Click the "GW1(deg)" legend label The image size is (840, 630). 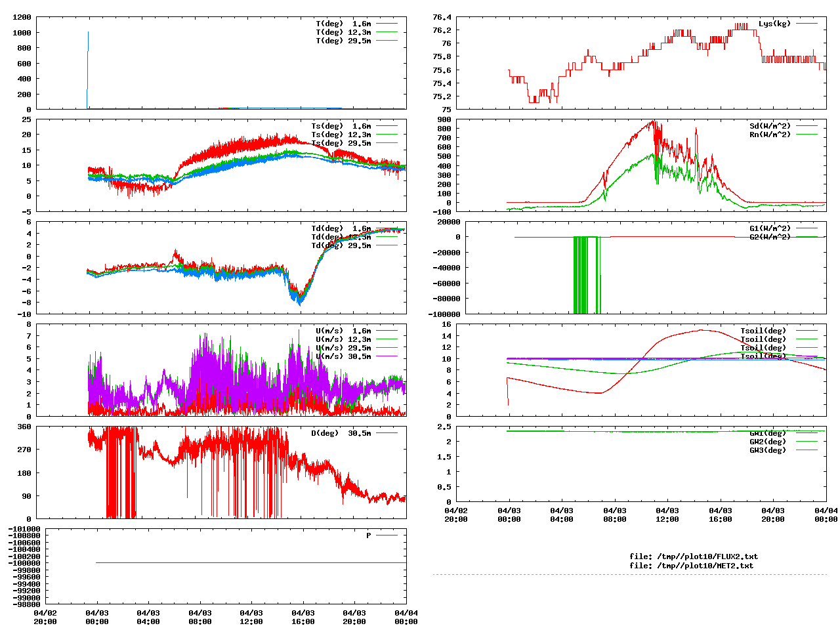coord(768,433)
